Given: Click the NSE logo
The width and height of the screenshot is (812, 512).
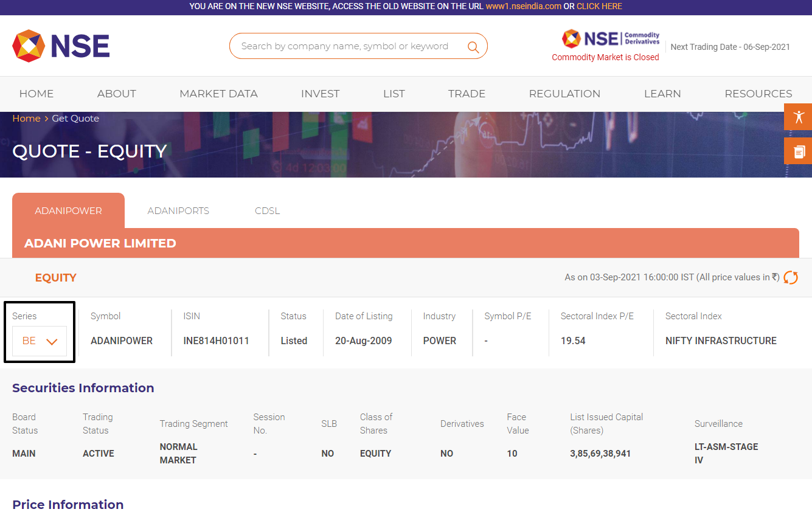Looking at the screenshot, I should [x=61, y=46].
